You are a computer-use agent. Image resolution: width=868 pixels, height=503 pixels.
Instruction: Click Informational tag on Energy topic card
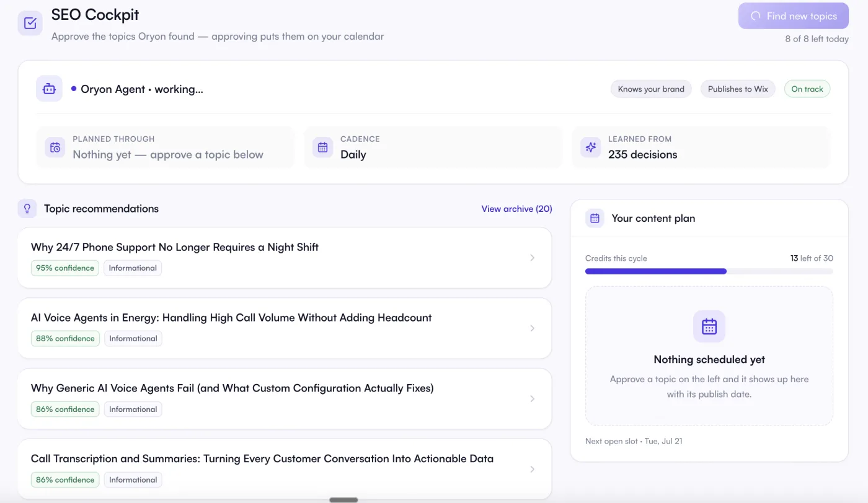pos(133,339)
